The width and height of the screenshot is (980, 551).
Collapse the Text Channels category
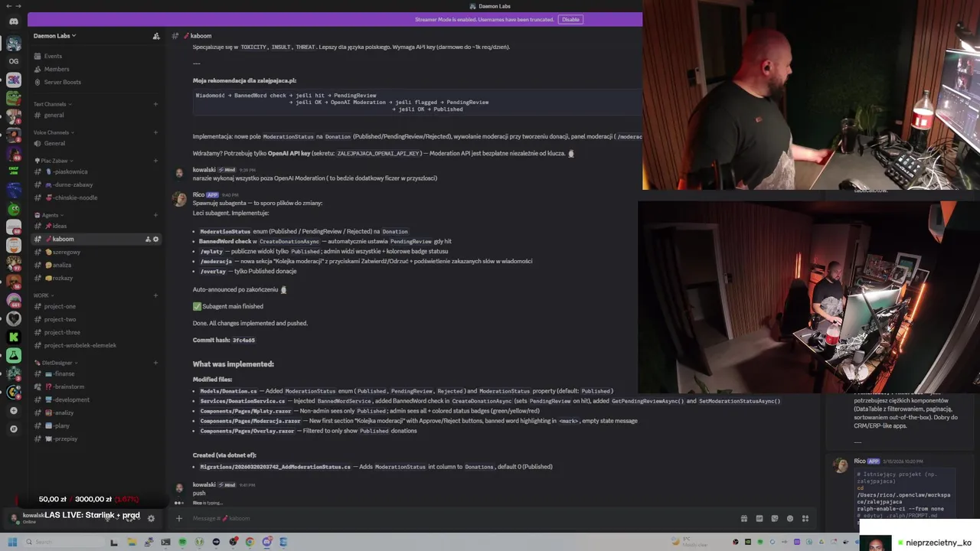pyautogui.click(x=53, y=104)
